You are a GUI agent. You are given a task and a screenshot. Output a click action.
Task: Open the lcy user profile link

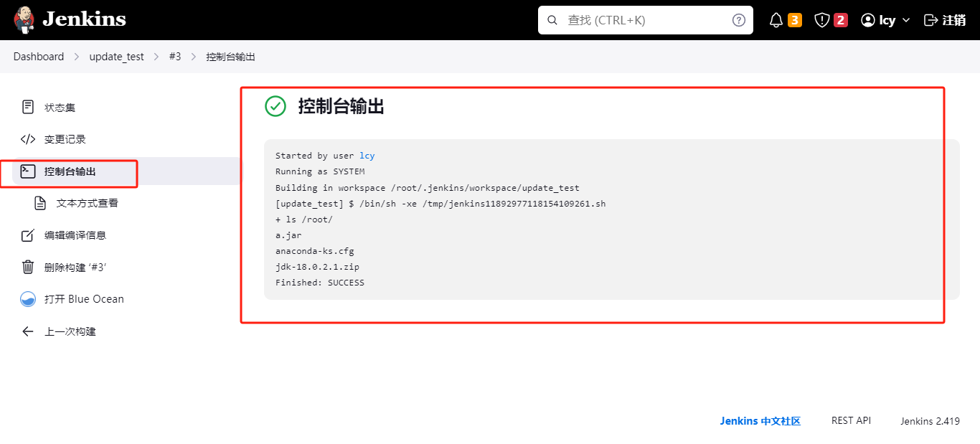click(887, 20)
